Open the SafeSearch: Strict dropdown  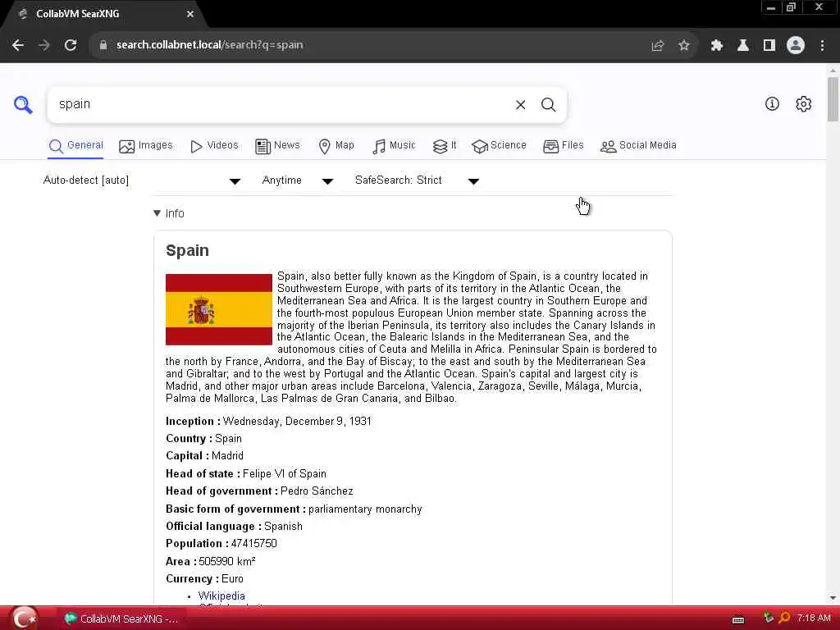pos(417,180)
